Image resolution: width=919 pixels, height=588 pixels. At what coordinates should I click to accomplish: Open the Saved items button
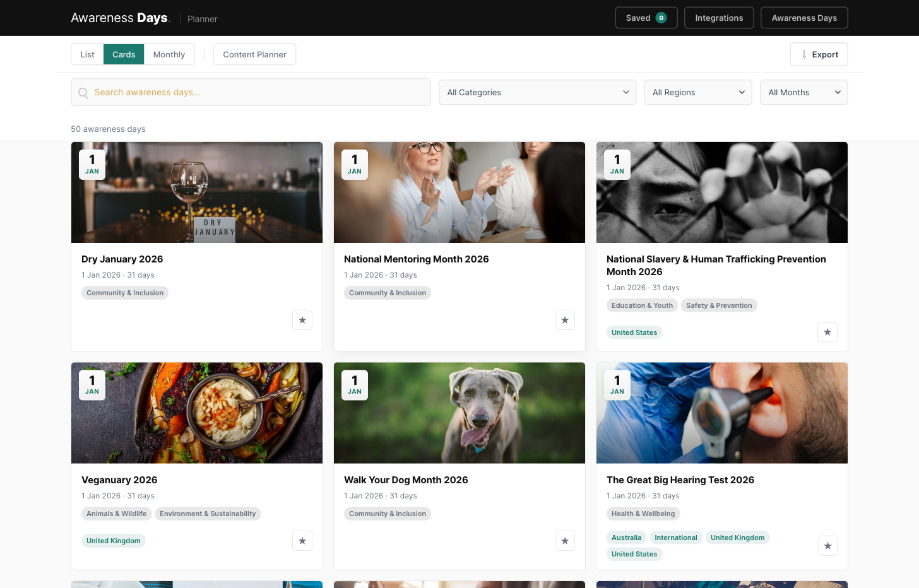(x=646, y=18)
